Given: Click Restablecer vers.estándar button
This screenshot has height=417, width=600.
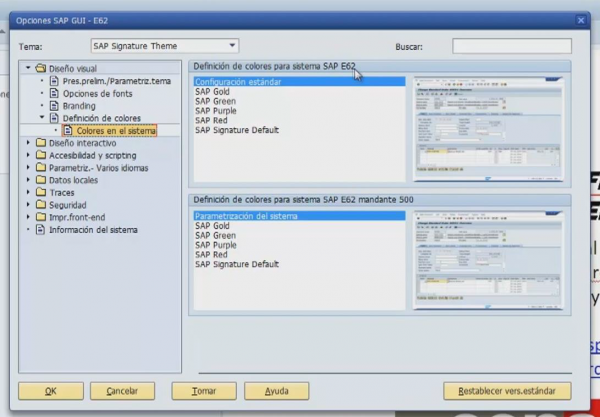Looking at the screenshot, I should (507, 391).
